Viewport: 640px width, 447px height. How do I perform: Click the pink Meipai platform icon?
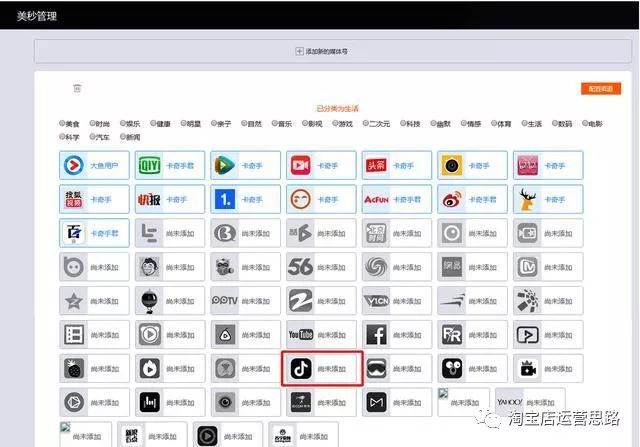[527, 165]
